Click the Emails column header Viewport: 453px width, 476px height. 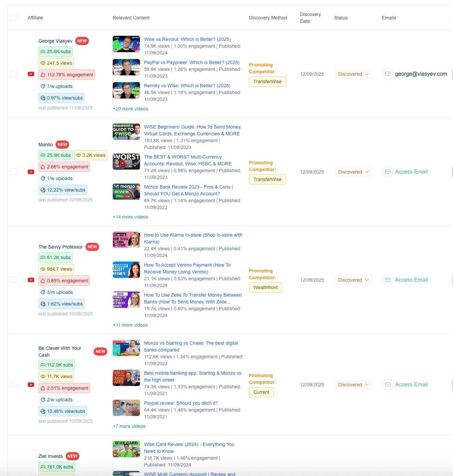tap(389, 18)
